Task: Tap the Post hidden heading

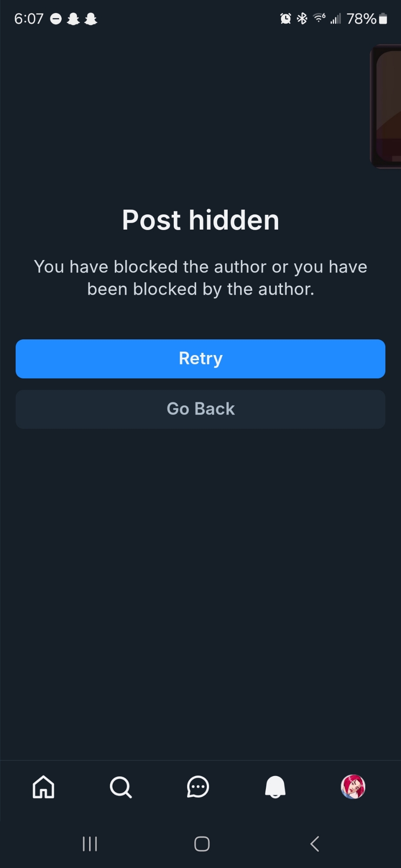Action: coord(200,220)
